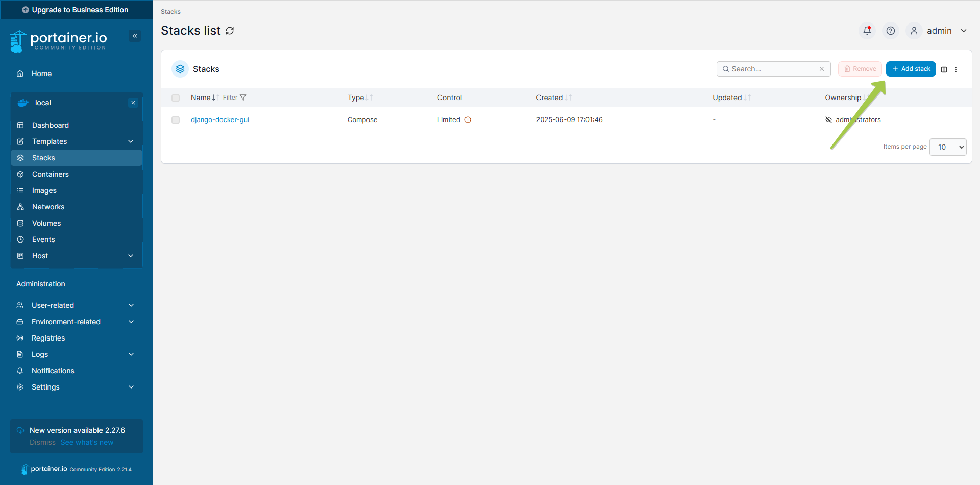Toggle the hidden-eye icon next to administrators

tap(829, 119)
